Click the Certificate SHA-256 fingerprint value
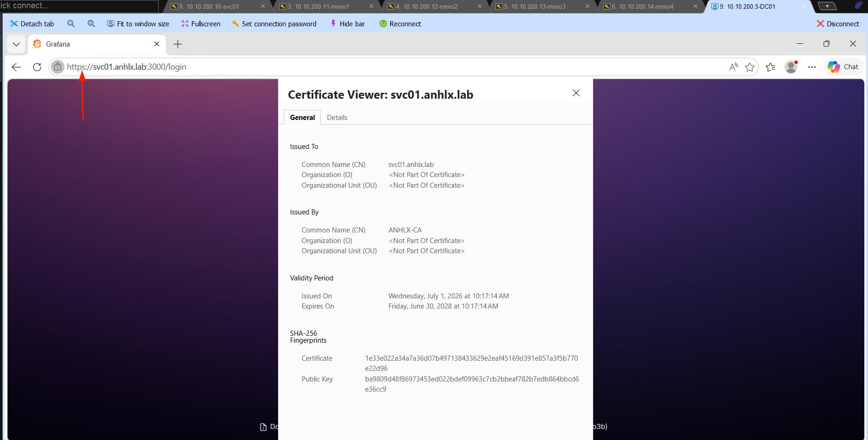The width and height of the screenshot is (868, 440). tap(471, 363)
